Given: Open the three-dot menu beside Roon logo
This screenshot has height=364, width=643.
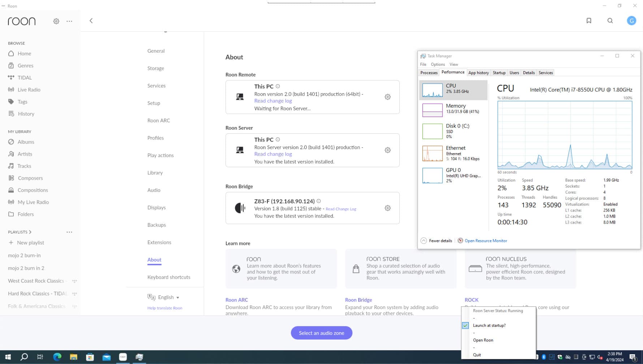Looking at the screenshot, I should 69,21.
